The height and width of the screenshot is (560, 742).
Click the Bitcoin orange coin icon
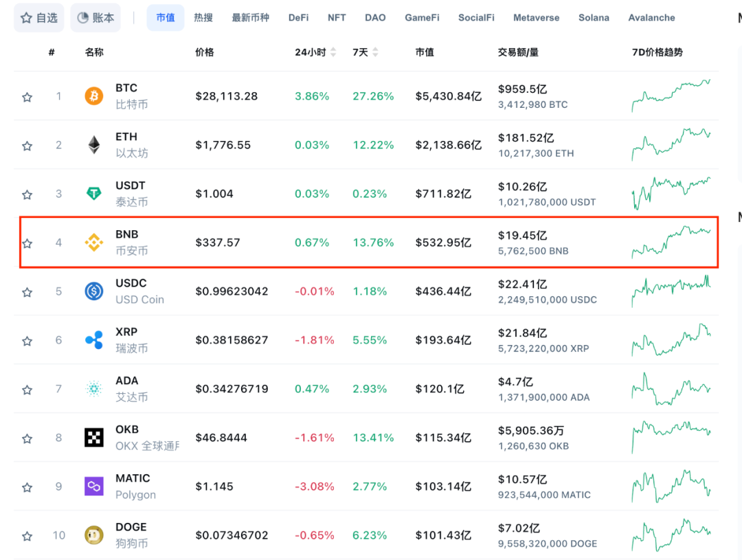[x=93, y=96]
